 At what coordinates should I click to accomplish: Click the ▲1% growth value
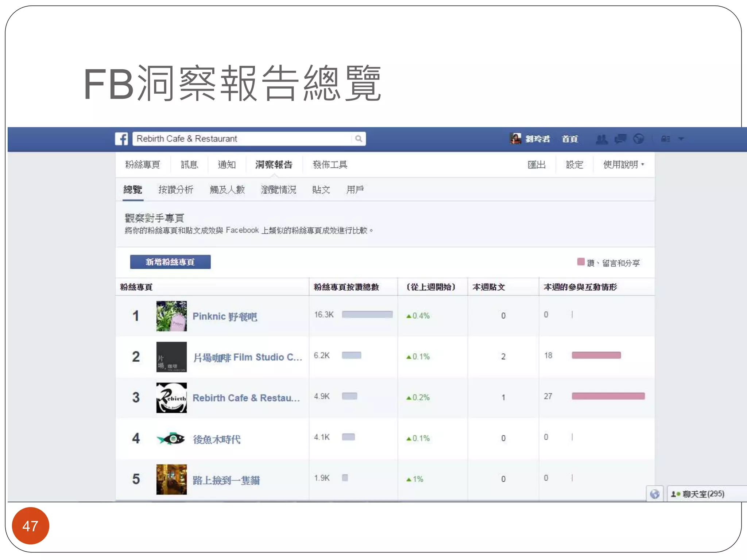click(415, 479)
